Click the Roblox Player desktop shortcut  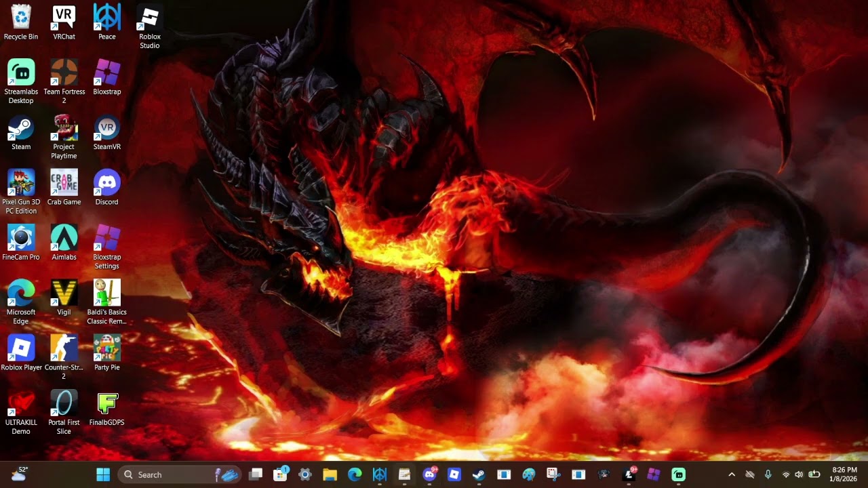click(21, 353)
